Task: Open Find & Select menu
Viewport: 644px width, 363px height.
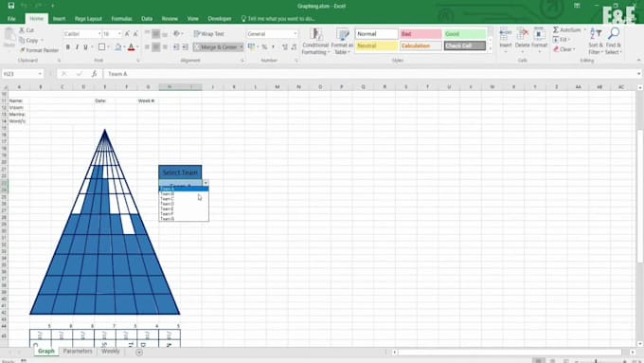Action: click(x=614, y=41)
